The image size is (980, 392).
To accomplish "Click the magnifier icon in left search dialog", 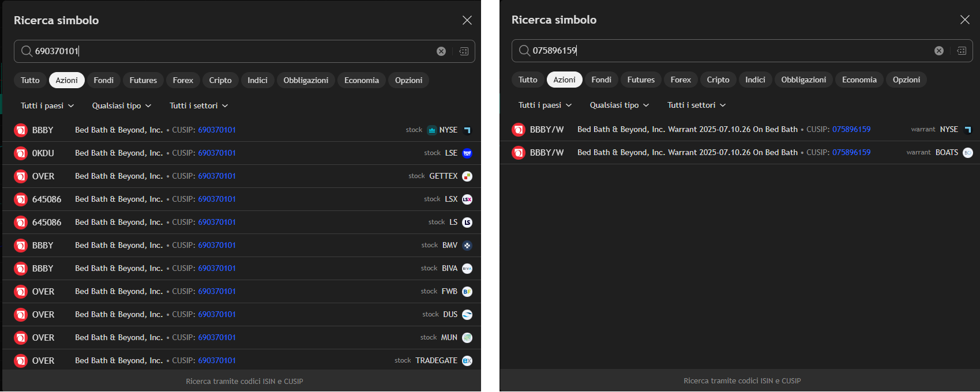I will click(27, 51).
